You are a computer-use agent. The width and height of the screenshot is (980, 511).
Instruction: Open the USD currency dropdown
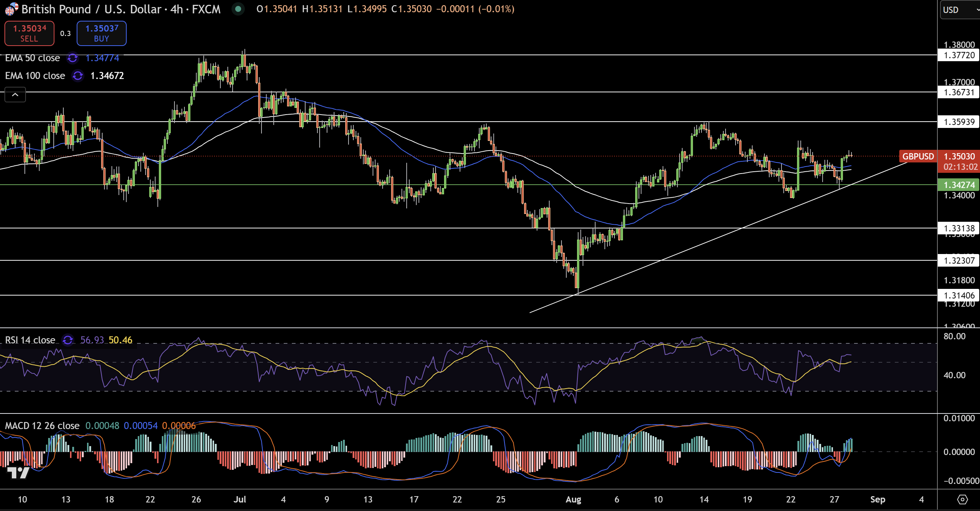click(x=958, y=10)
